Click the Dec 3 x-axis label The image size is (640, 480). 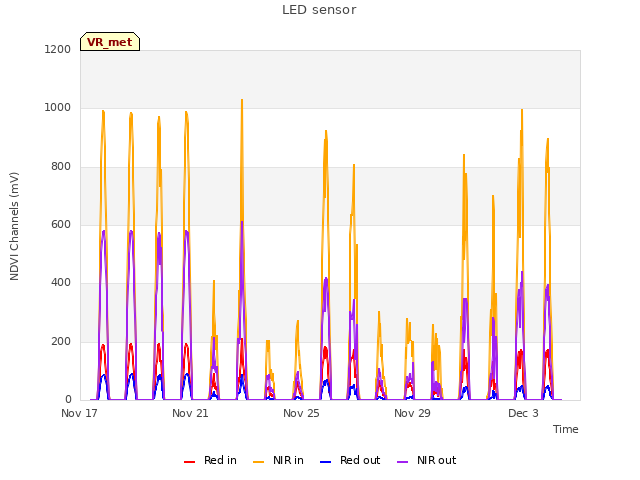coord(523,413)
